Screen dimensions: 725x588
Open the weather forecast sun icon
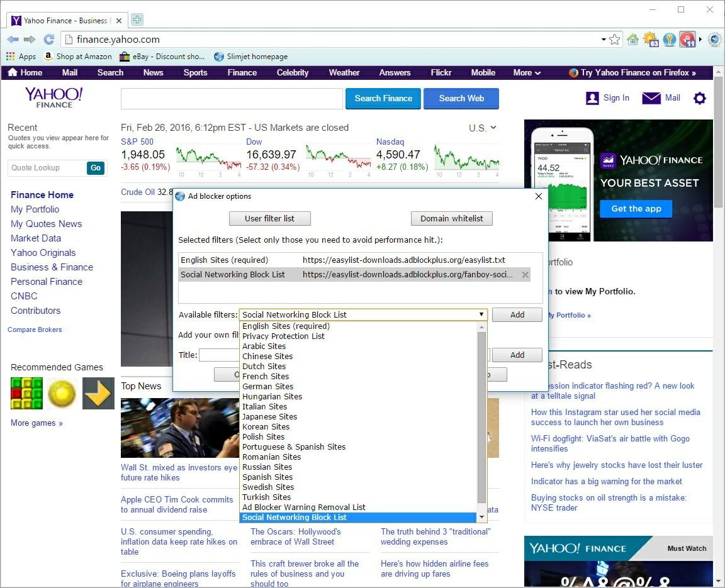click(x=650, y=40)
